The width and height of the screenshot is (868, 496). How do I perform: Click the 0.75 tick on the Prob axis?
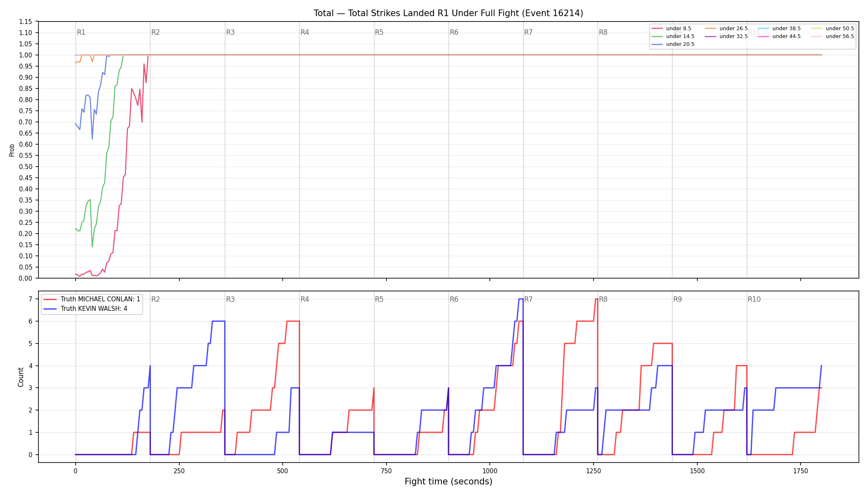[x=26, y=111]
